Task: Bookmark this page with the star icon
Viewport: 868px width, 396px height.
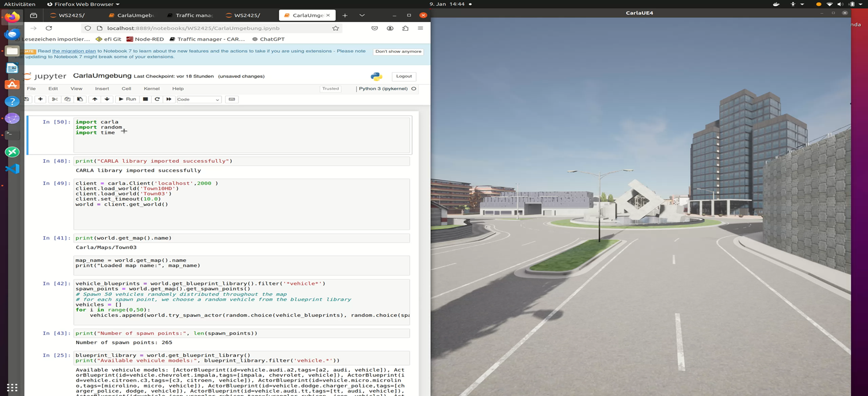Action: (x=335, y=28)
